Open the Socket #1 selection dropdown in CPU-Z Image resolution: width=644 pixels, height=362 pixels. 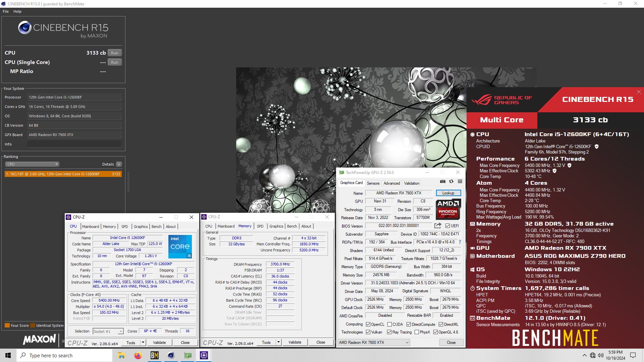point(108,331)
